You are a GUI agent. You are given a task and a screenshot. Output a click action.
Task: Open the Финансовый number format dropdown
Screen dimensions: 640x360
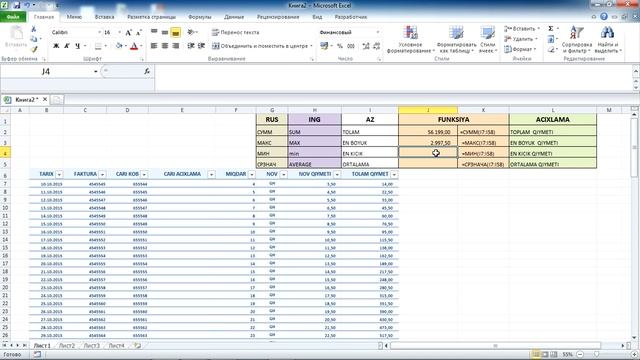[x=378, y=32]
